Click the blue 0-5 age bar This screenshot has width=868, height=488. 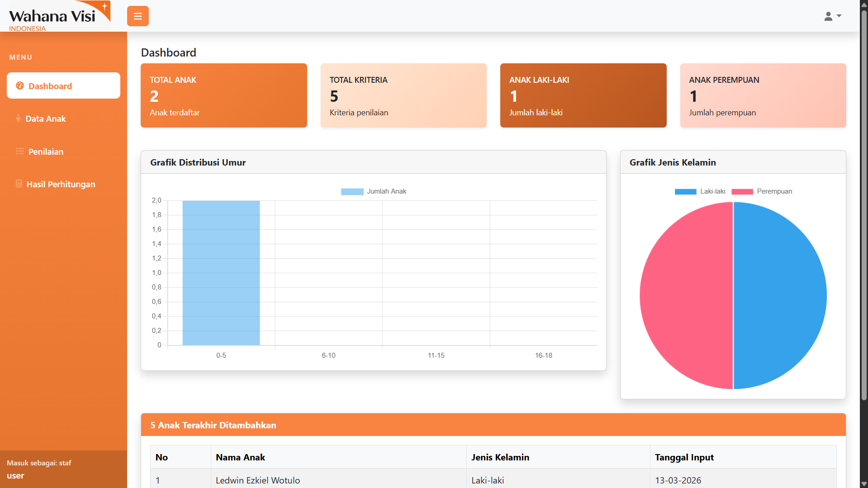pyautogui.click(x=221, y=273)
